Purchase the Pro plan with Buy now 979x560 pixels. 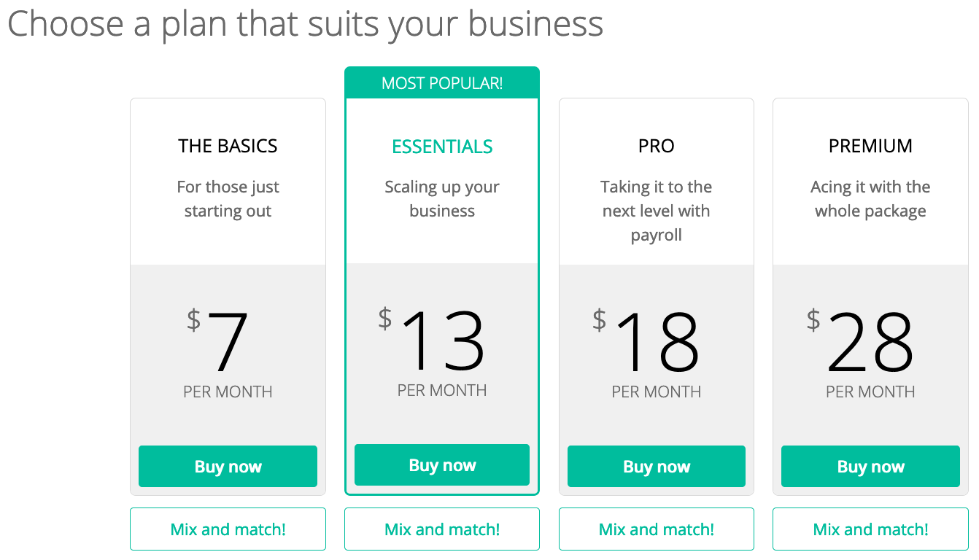click(x=657, y=466)
